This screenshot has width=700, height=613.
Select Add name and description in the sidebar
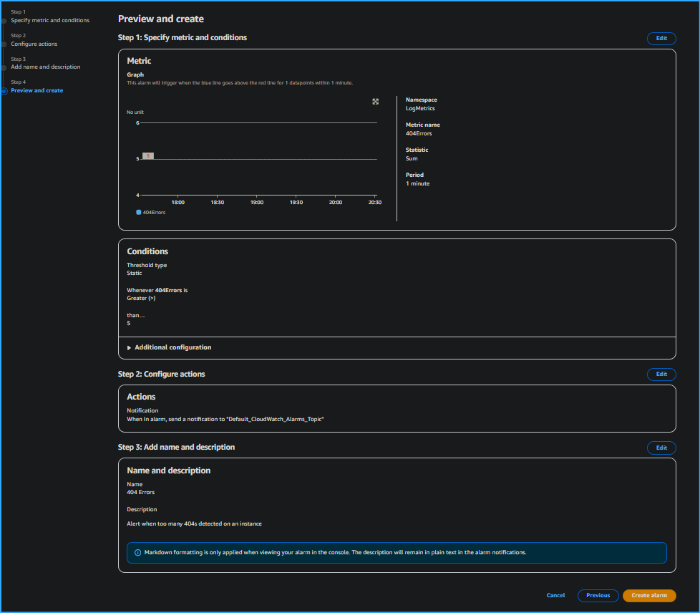point(47,66)
